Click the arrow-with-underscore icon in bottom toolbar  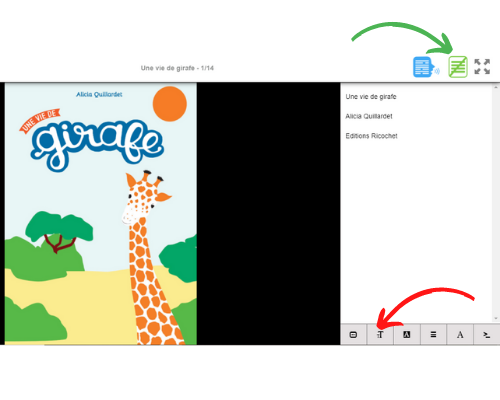487,334
